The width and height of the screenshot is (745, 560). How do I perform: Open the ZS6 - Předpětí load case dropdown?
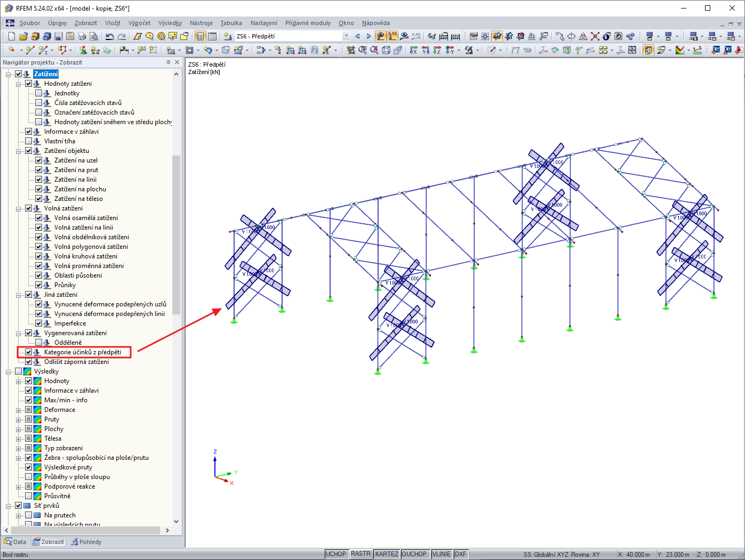coord(346,36)
